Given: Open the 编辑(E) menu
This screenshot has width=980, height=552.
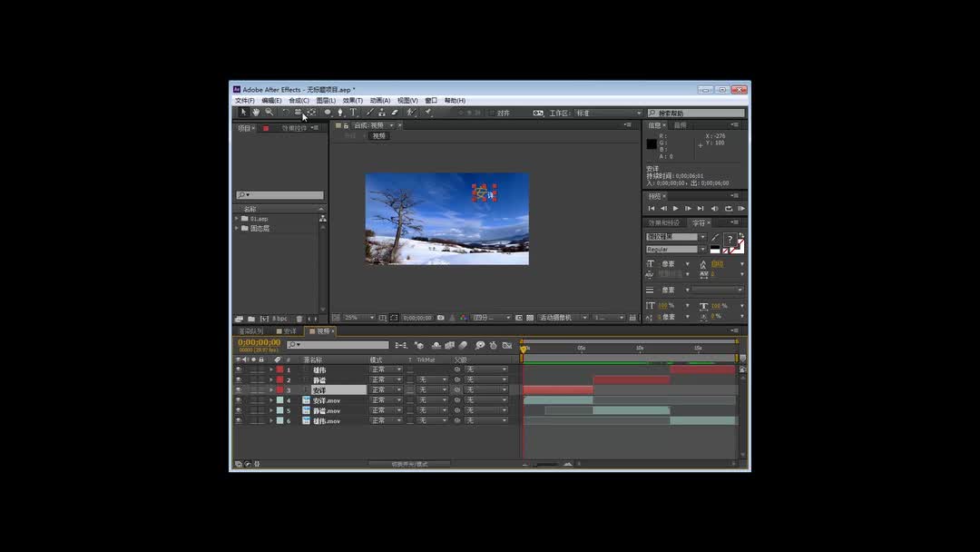Looking at the screenshot, I should pos(271,101).
